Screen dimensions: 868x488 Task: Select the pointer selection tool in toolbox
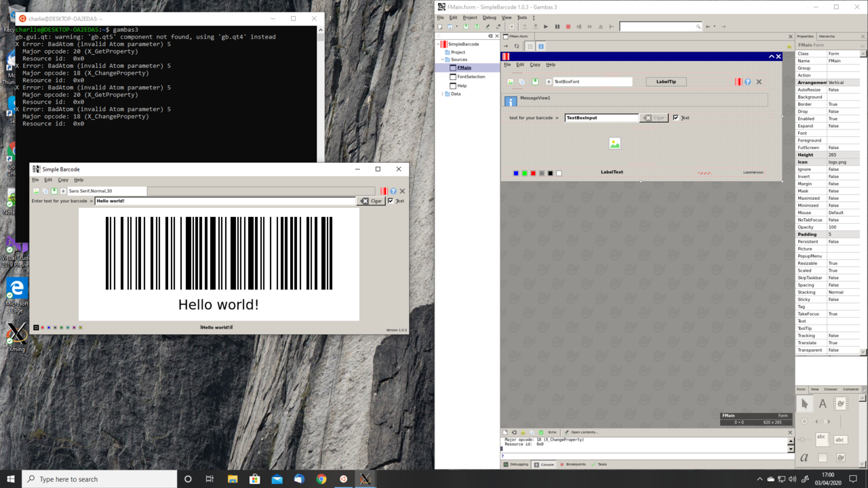pyautogui.click(x=804, y=404)
